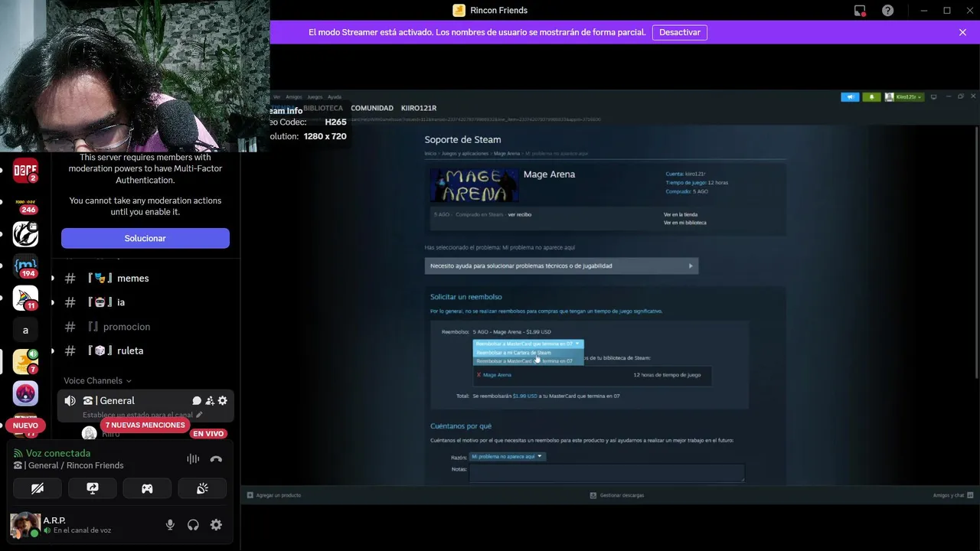Open the soundboard button
Image resolution: width=980 pixels, height=551 pixels.
coord(202,488)
